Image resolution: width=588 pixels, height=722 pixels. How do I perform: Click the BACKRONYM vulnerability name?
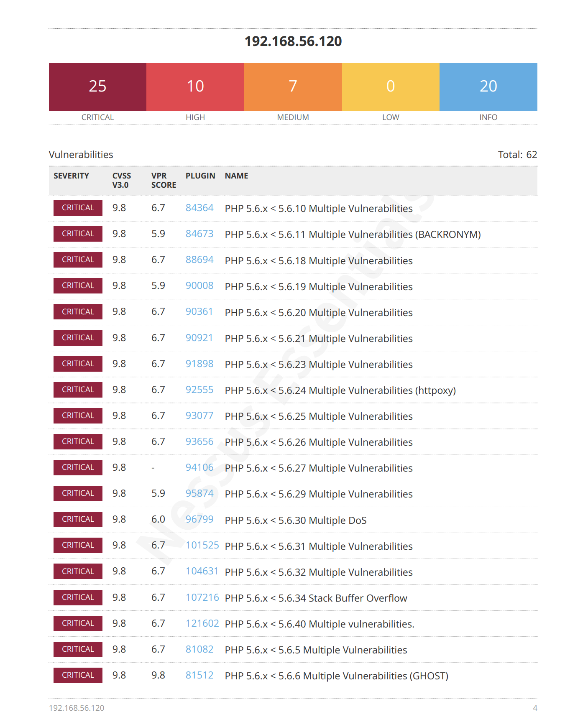(353, 235)
